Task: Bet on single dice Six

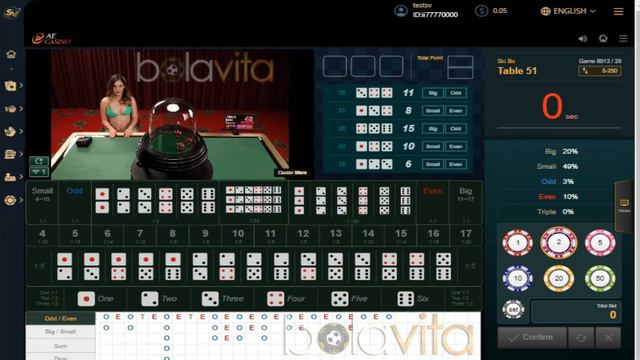Action: click(x=413, y=299)
